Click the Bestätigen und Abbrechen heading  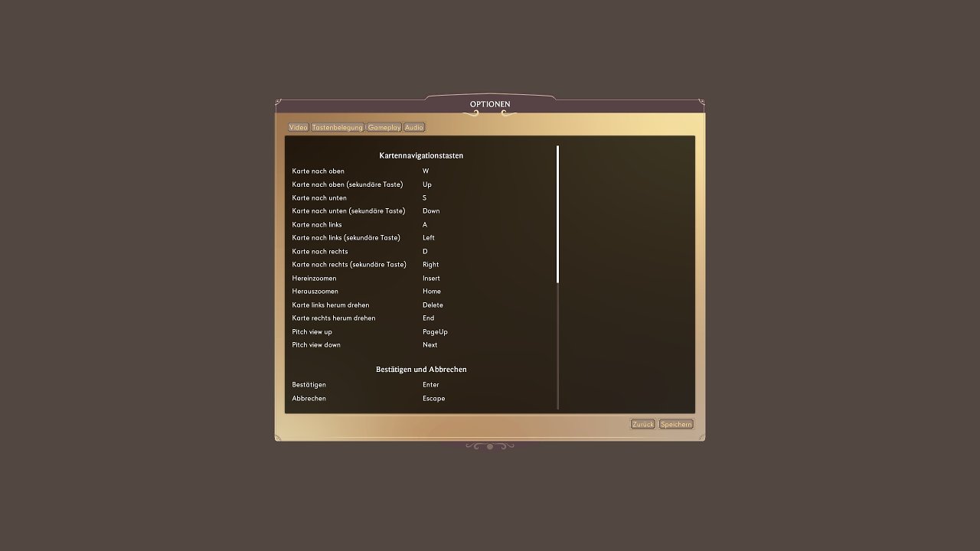[421, 370]
